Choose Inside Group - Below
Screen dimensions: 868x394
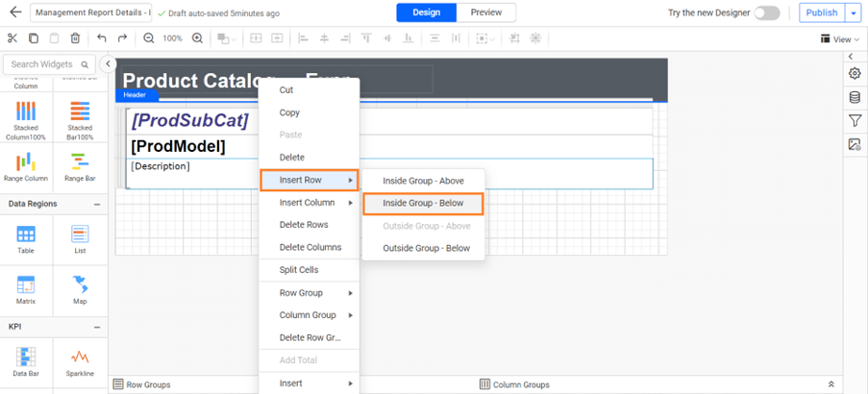[x=424, y=204]
